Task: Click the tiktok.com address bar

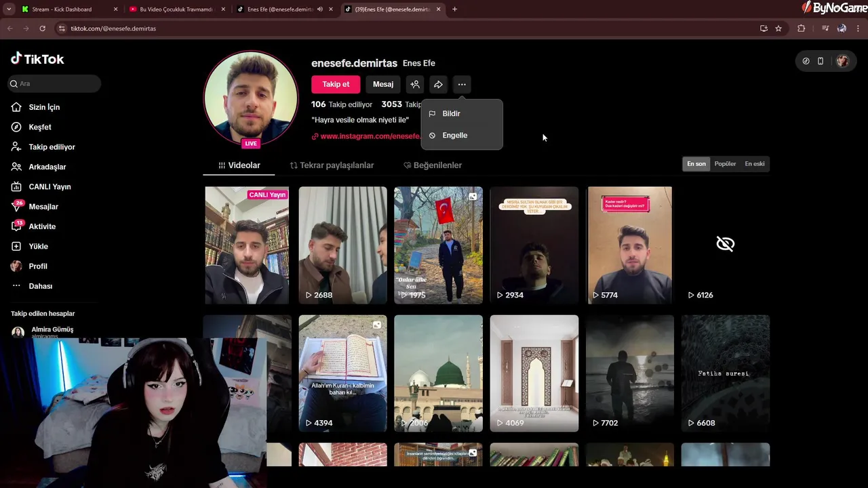Action: point(407,28)
